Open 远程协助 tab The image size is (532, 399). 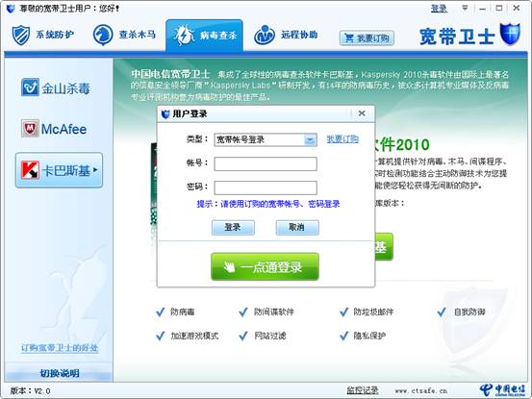(286, 35)
